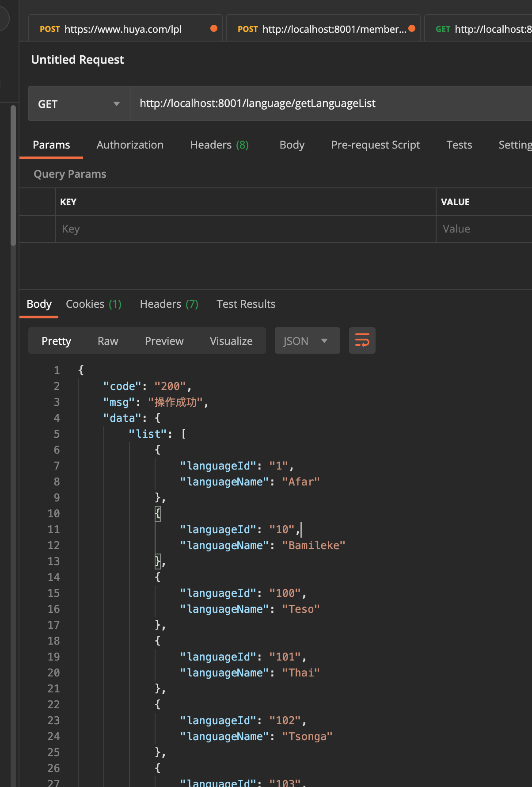Open the GET method dropdown

80,104
